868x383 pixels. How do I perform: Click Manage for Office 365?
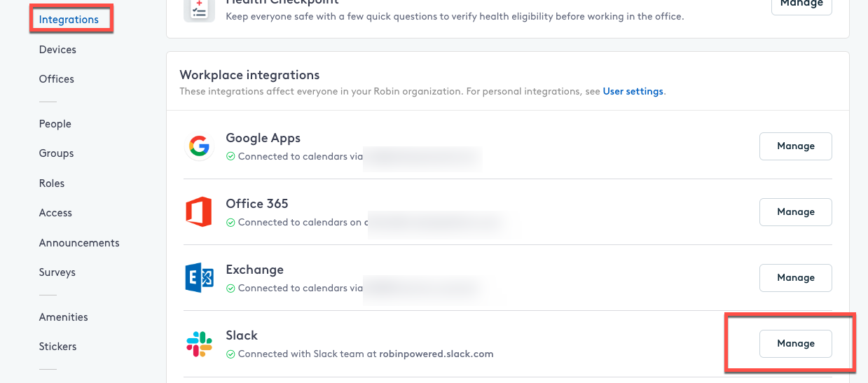[796, 212]
